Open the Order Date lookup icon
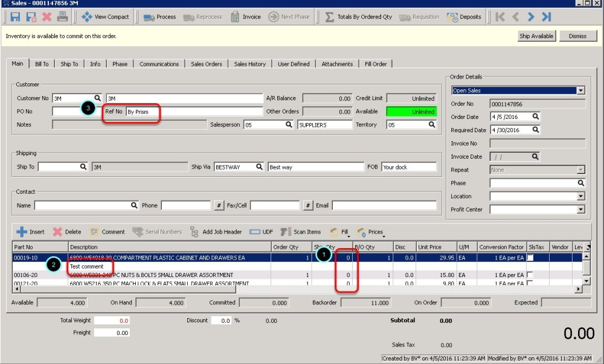 tap(535, 117)
